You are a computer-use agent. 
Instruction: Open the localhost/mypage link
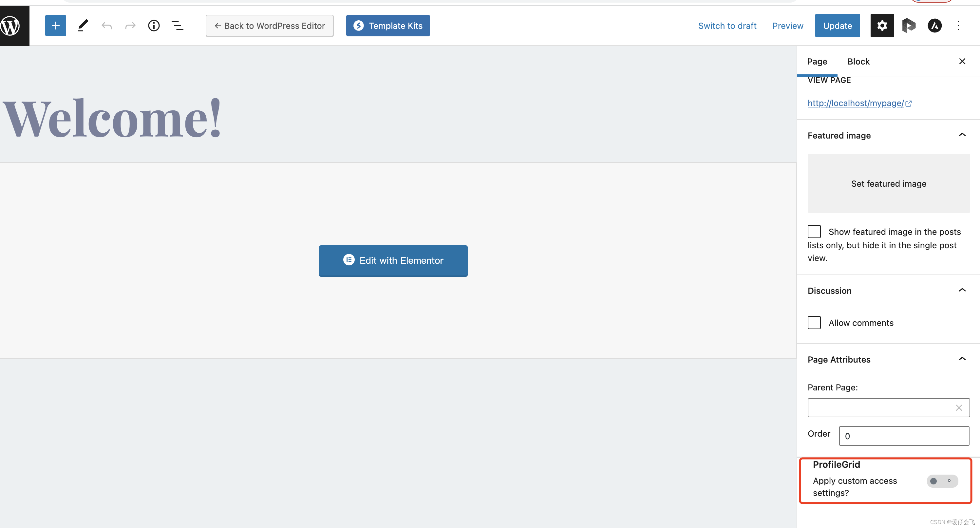click(x=855, y=103)
